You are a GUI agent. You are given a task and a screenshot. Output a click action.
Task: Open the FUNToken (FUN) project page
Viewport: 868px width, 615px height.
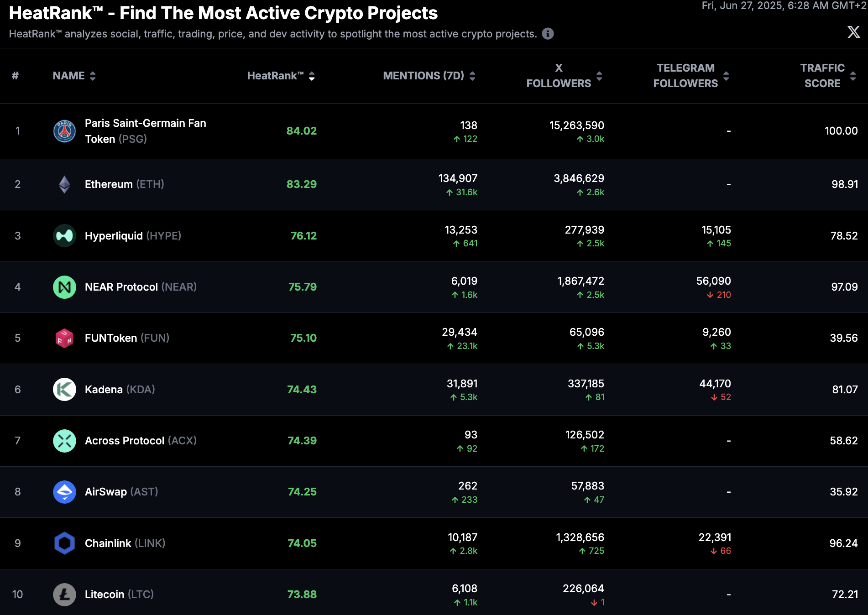127,338
